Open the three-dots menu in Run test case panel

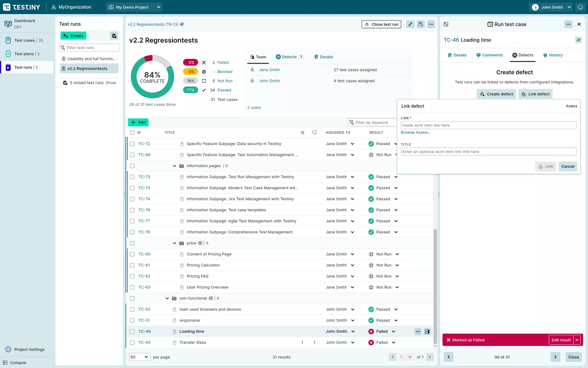coord(568,24)
